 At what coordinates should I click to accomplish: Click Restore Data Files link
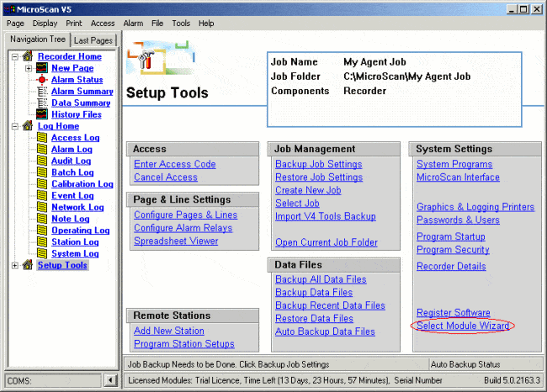(x=315, y=319)
